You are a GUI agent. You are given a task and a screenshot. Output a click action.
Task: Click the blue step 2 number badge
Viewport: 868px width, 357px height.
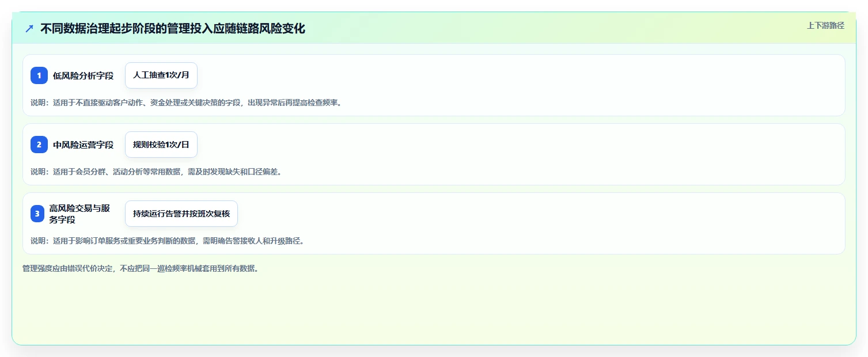point(39,145)
